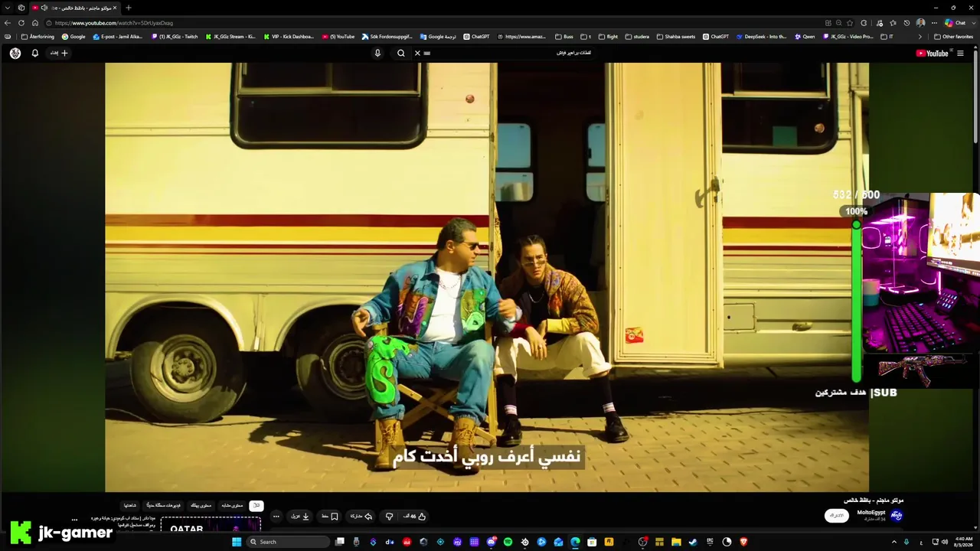Screen dimensions: 980x551
Task: Open the MoltoEgypt channel name link
Action: 871,513
